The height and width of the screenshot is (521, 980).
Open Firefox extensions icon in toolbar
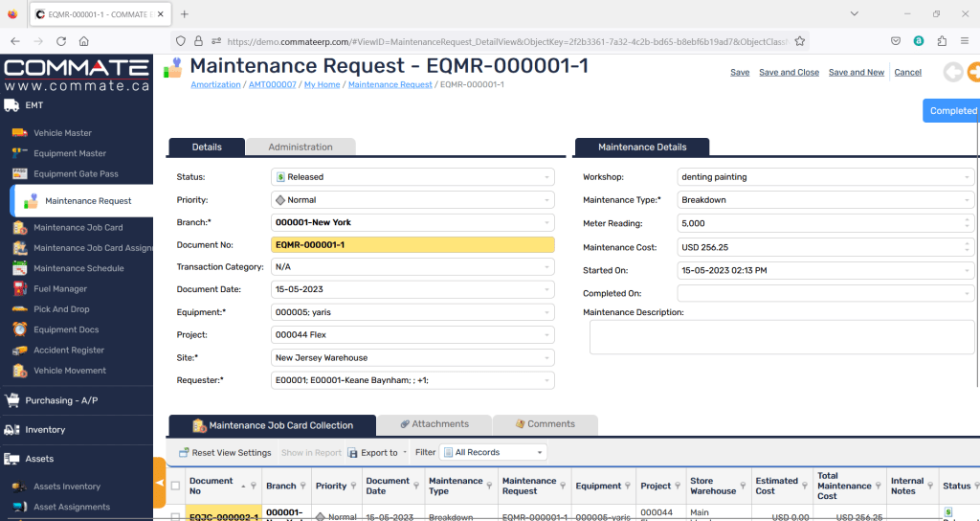pos(942,41)
